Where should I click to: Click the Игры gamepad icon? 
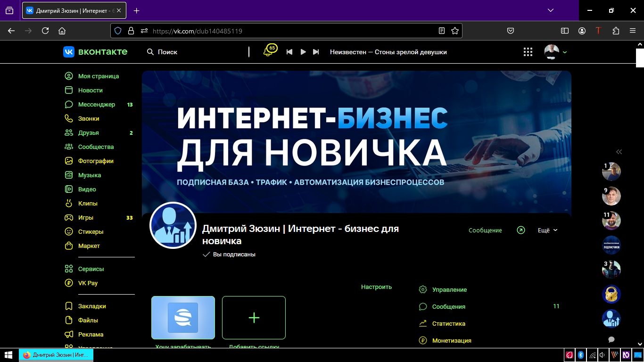[69, 217]
